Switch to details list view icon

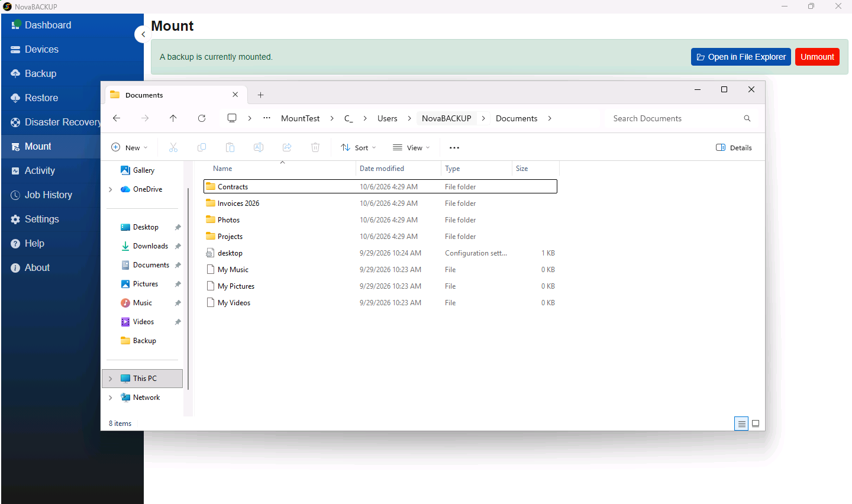741,424
